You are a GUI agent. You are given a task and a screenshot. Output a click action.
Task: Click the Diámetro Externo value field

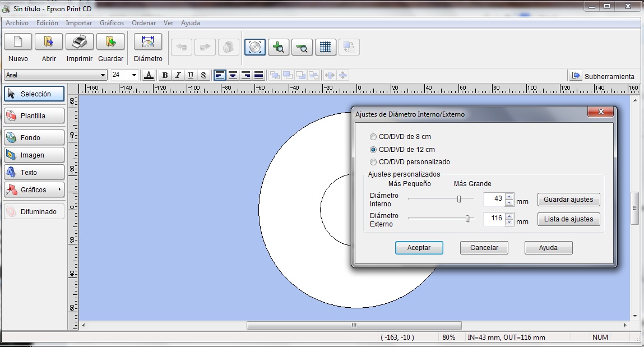[x=494, y=219]
